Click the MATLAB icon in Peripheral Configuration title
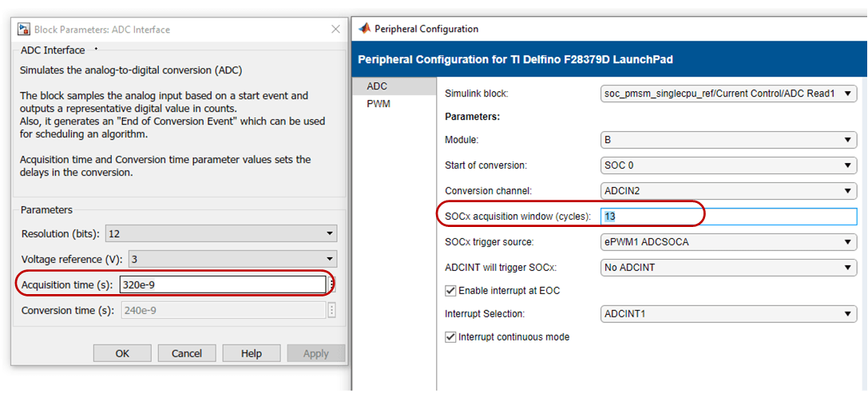Image resolution: width=868 pixels, height=402 pixels. pos(365,29)
